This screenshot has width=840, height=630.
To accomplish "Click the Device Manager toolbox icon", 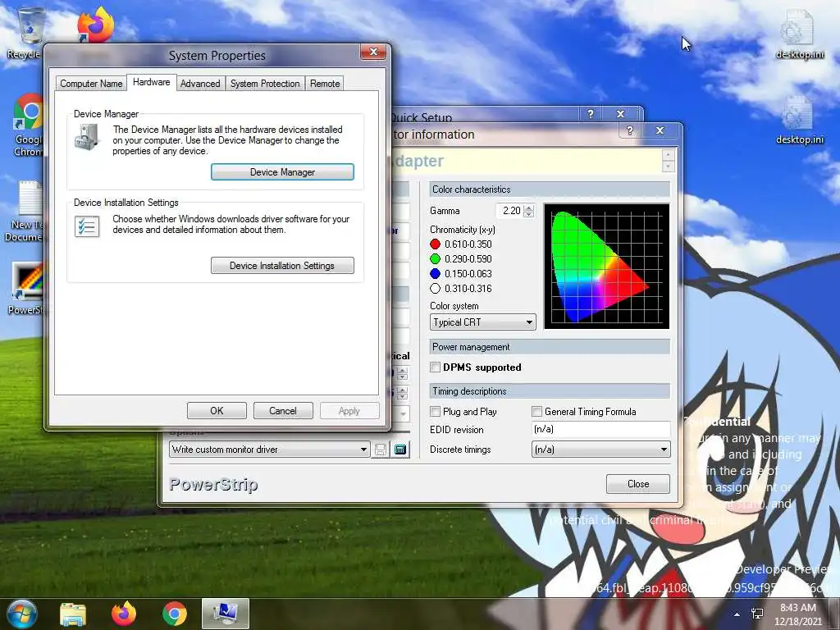I will point(86,137).
